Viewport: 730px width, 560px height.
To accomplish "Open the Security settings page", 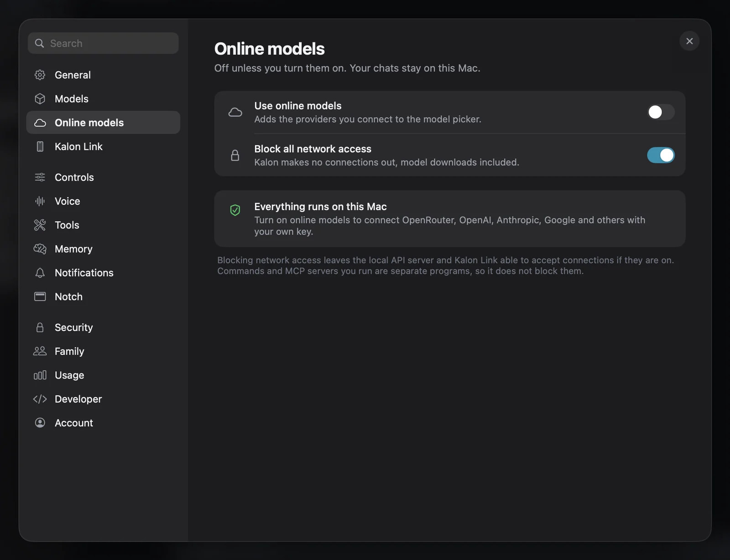I will coord(103,327).
